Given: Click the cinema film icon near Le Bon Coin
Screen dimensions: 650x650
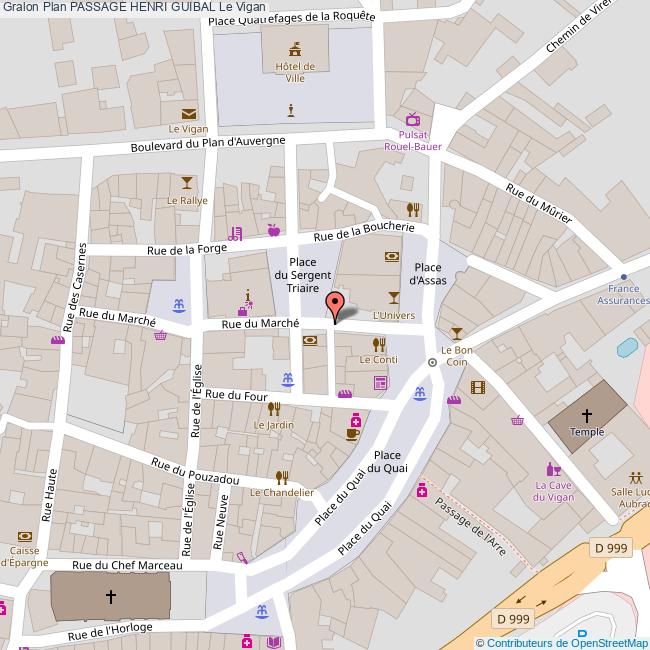Looking at the screenshot, I should point(480,387).
